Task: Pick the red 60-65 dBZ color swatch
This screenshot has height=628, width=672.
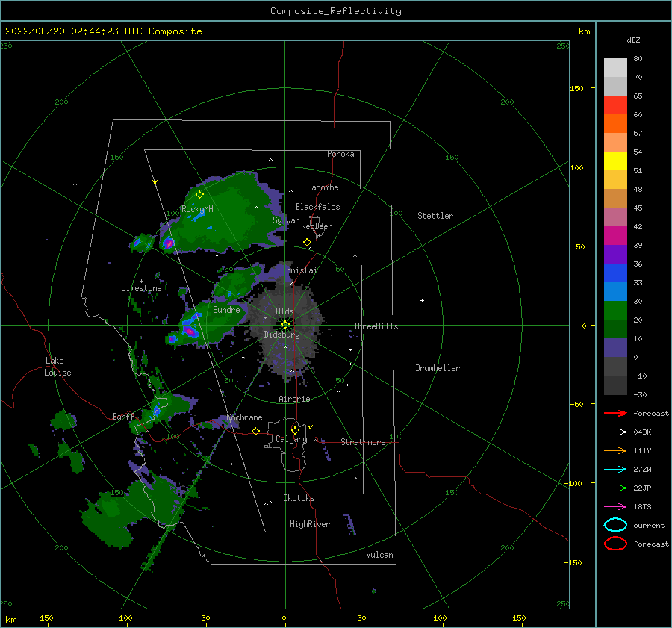Action: (x=615, y=105)
